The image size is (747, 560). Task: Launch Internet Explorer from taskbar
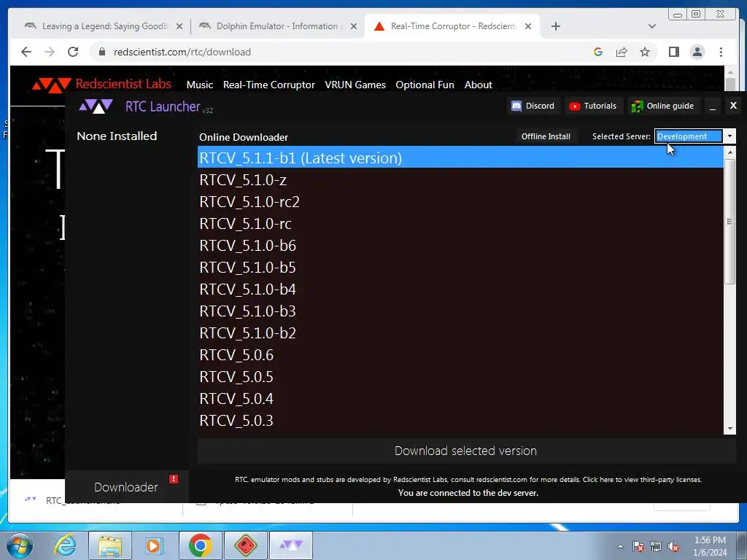pyautogui.click(x=65, y=545)
